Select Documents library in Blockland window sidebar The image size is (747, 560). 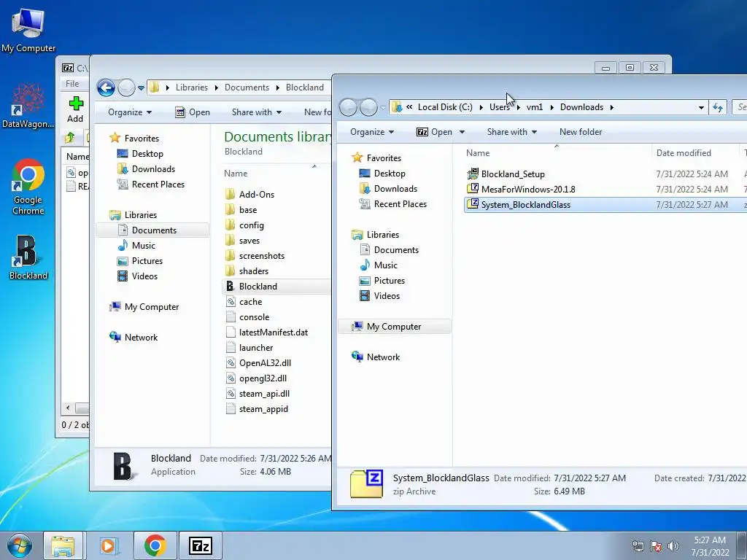(x=152, y=230)
